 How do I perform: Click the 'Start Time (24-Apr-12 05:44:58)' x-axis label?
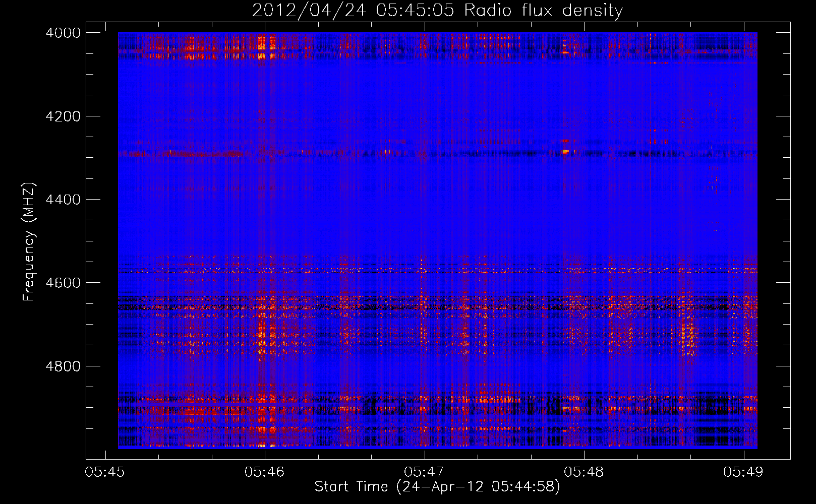click(x=437, y=487)
